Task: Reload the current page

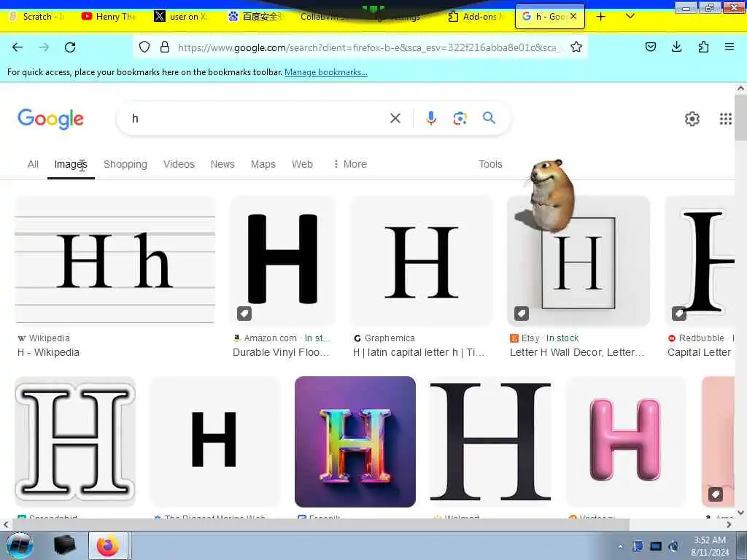Action: tap(70, 47)
